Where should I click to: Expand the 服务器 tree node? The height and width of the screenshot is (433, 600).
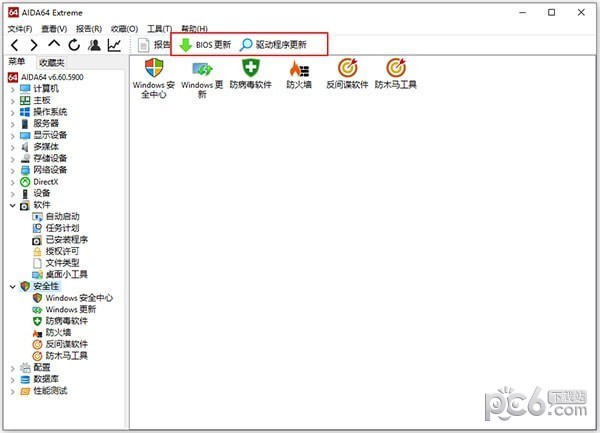[x=12, y=124]
